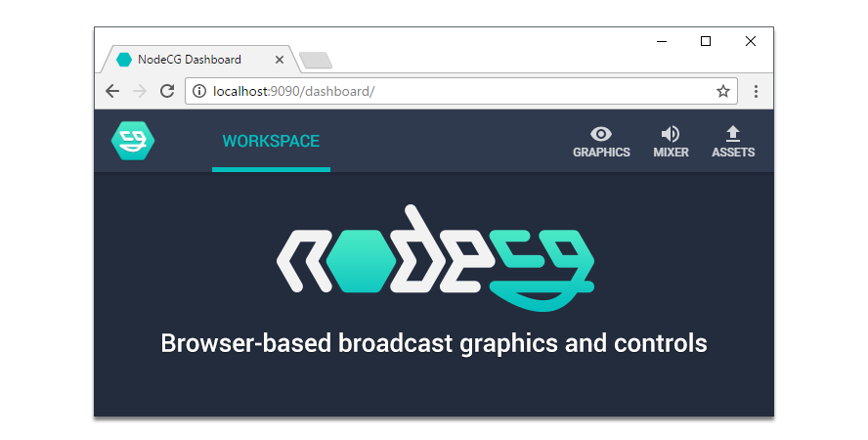Screen dimensions: 868x440
Task: Open the Graphics page with eye icon
Action: tap(601, 142)
